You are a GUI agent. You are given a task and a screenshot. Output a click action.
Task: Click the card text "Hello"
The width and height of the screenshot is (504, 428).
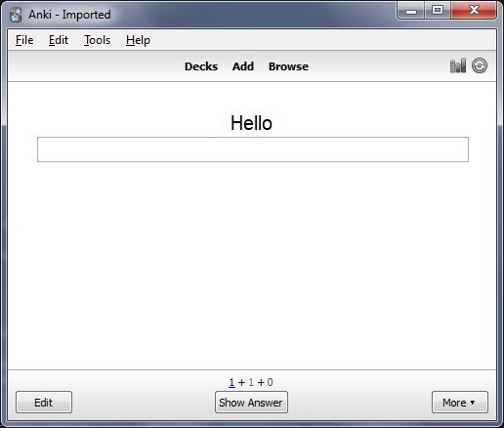click(251, 123)
